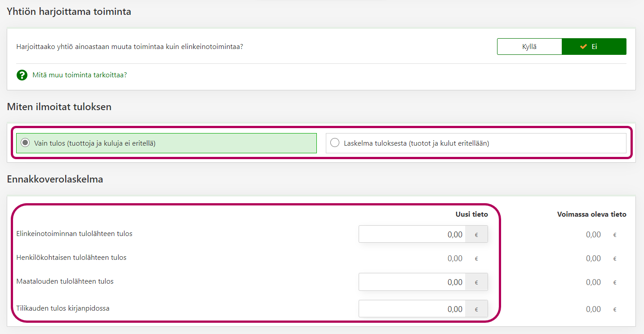This screenshot has width=644, height=334.
Task: Click the 'Uusi tieto' column header
Action: [471, 214]
